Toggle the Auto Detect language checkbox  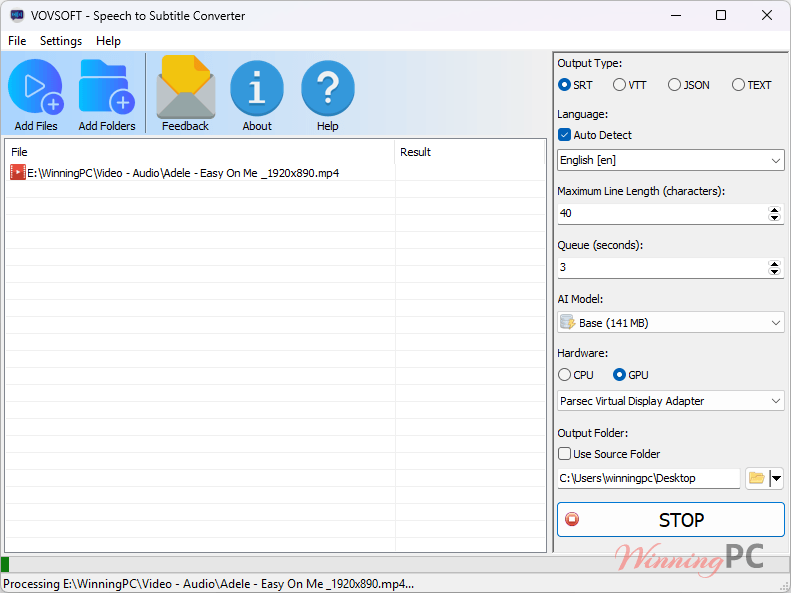click(564, 135)
